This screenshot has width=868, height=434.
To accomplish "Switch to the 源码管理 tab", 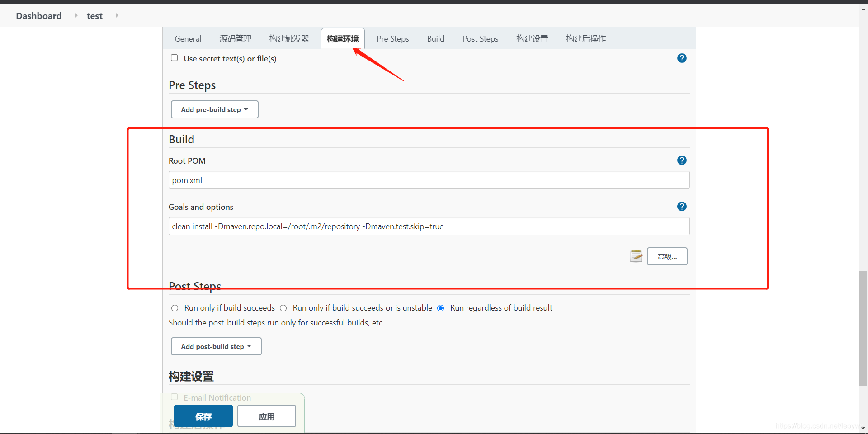I will 236,39.
